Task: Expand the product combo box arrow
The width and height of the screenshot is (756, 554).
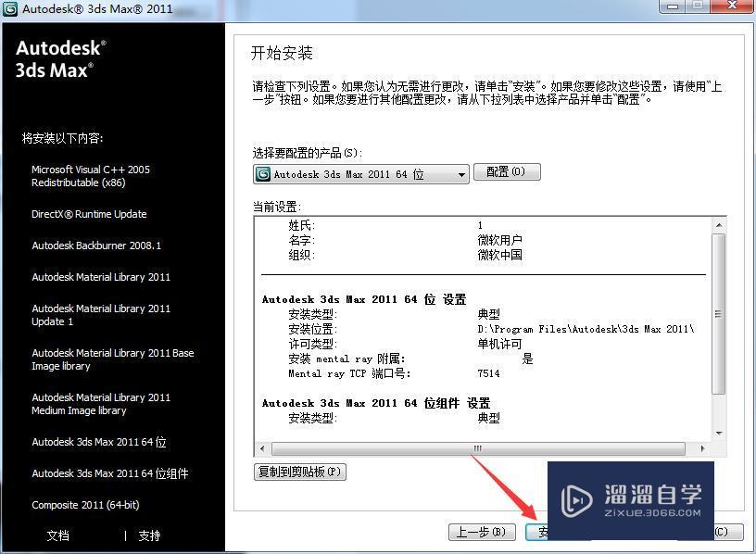Action: tap(460, 173)
